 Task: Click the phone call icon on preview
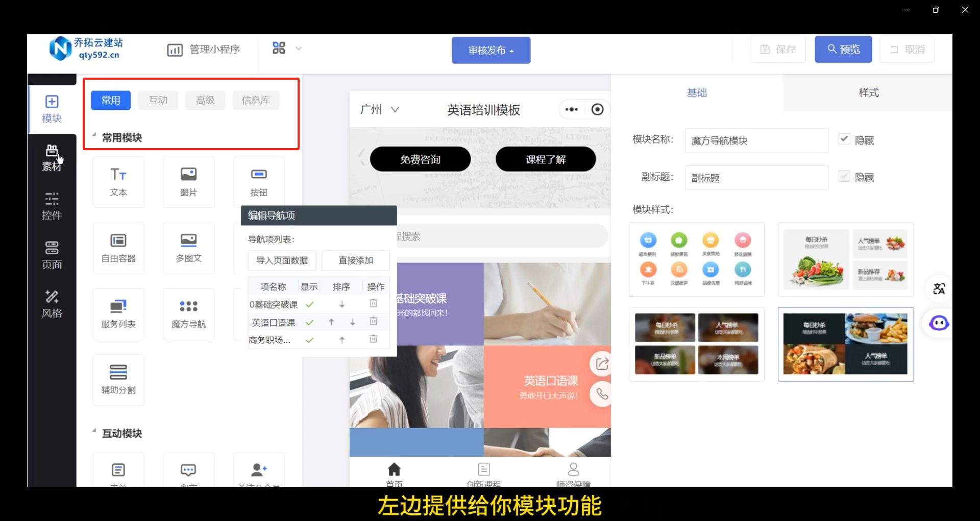tap(602, 394)
